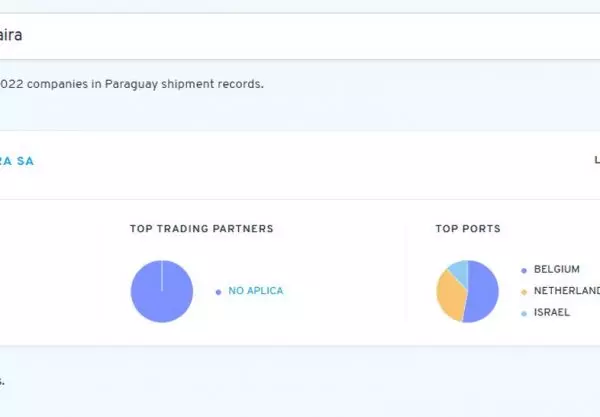Image resolution: width=600 pixels, height=417 pixels.
Task: Open the NO APLICA trading partner link
Action: pos(255,291)
